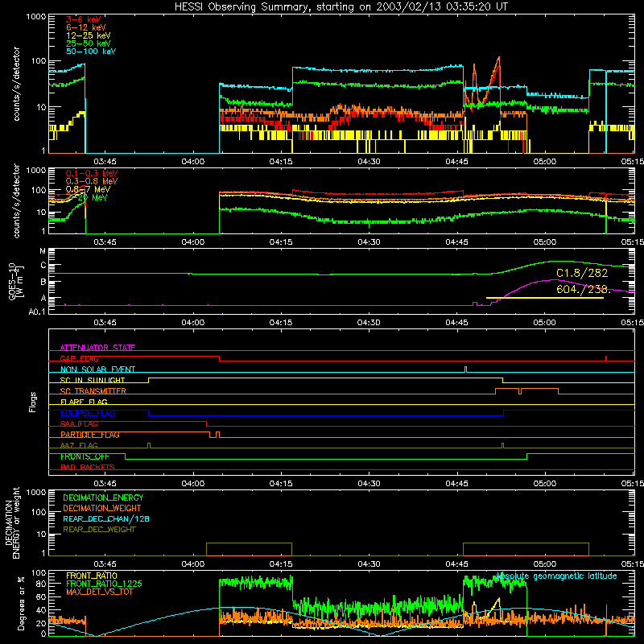Select the SC_TRANSMITTER flag label
644x644 pixels.
point(93,390)
